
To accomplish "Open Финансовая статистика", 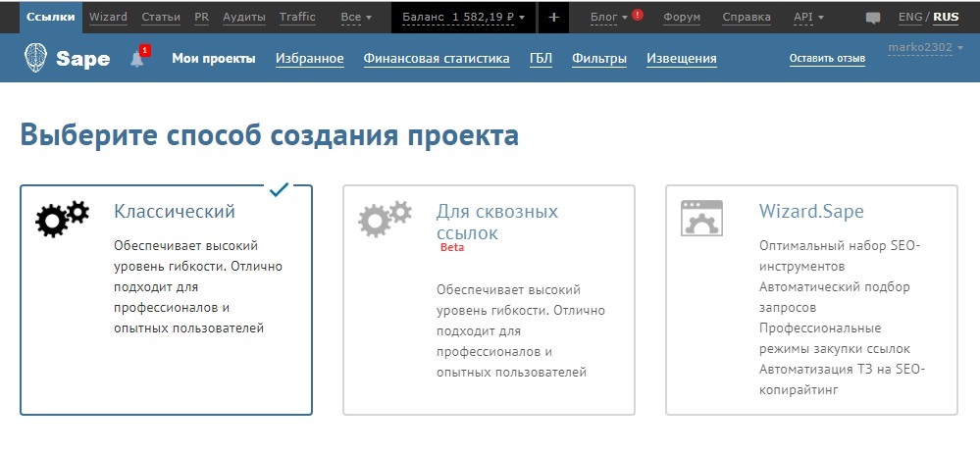I will coord(437,59).
